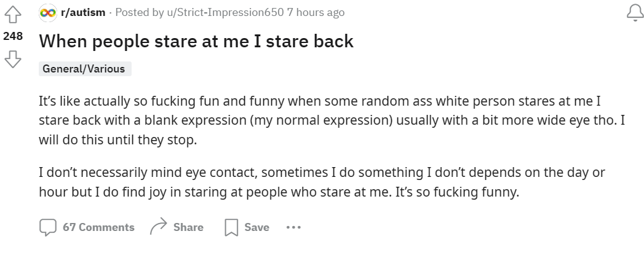This screenshot has width=644, height=258.
Task: Upvote the post with the up arrow
Action: [13, 14]
